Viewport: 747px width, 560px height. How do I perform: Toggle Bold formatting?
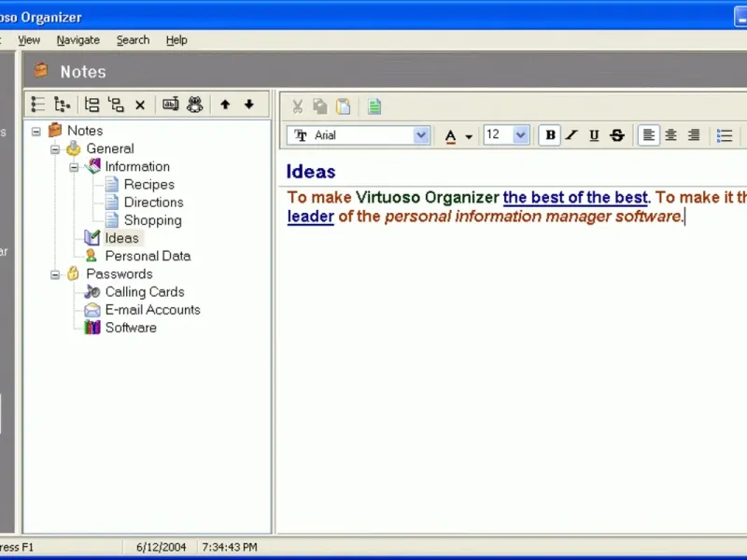[x=550, y=135]
